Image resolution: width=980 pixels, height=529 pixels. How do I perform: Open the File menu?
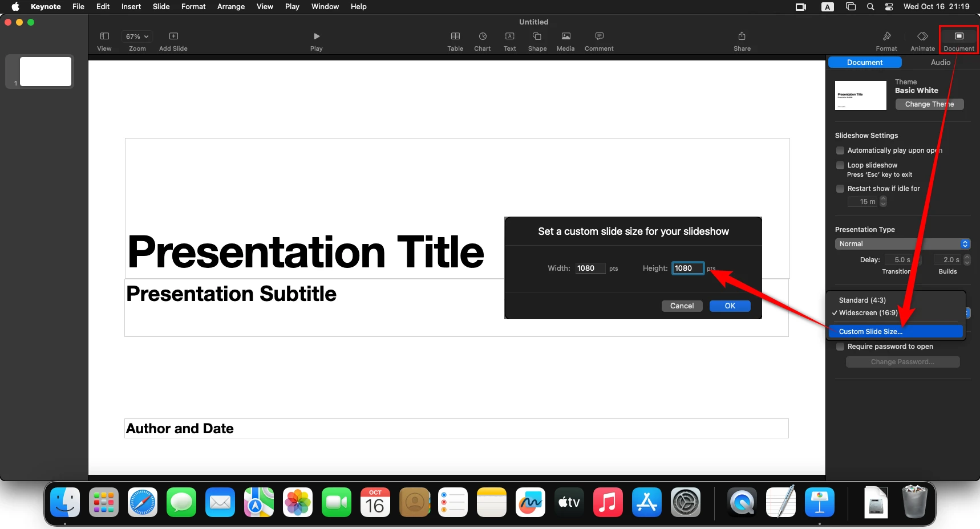pyautogui.click(x=78, y=7)
